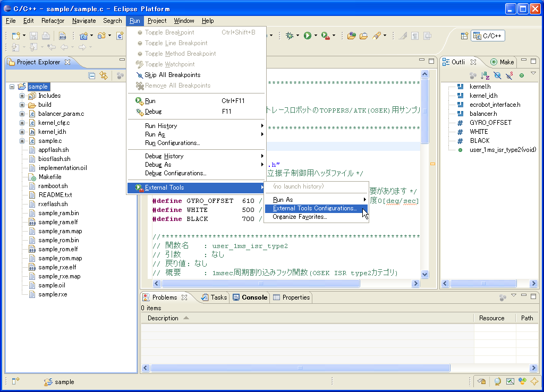Click the Search flashlight toolbar icon
Image resolution: width=544 pixels, height=392 pixels.
(377, 36)
